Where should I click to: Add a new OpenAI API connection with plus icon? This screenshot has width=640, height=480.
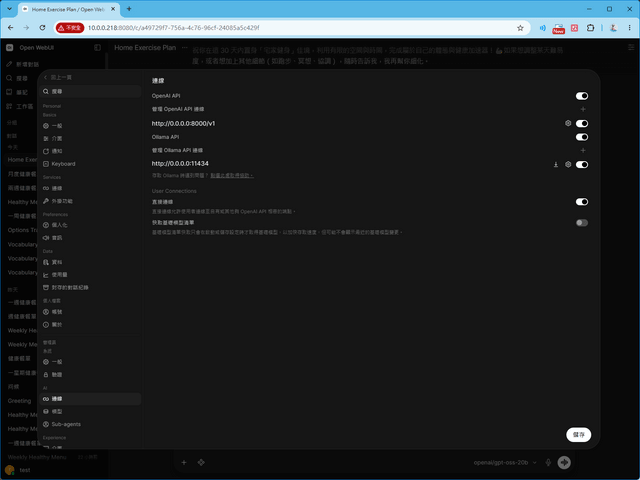point(583,109)
